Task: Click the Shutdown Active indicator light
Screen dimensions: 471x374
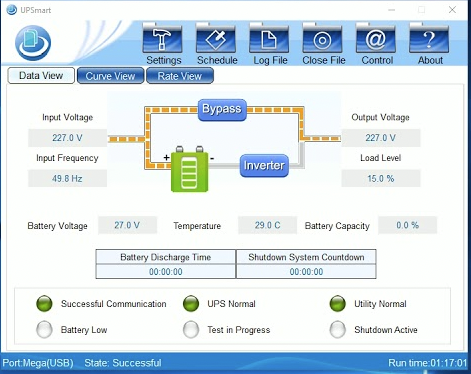Action: 338,329
